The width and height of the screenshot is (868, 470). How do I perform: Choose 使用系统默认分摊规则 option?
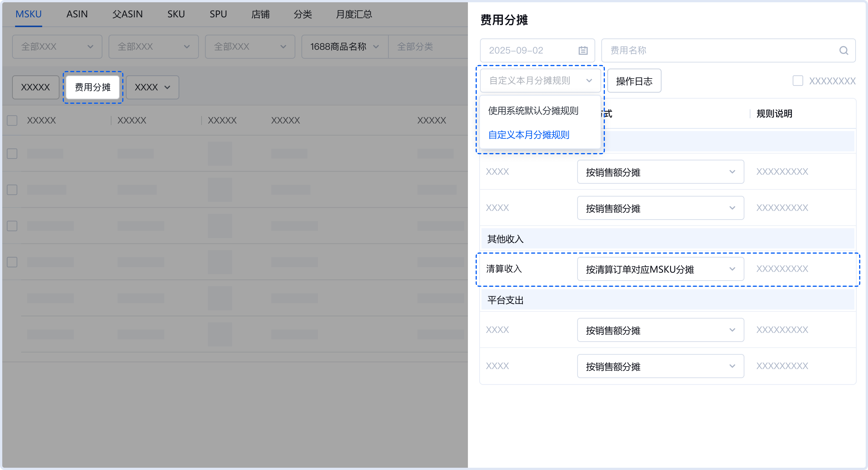click(533, 110)
